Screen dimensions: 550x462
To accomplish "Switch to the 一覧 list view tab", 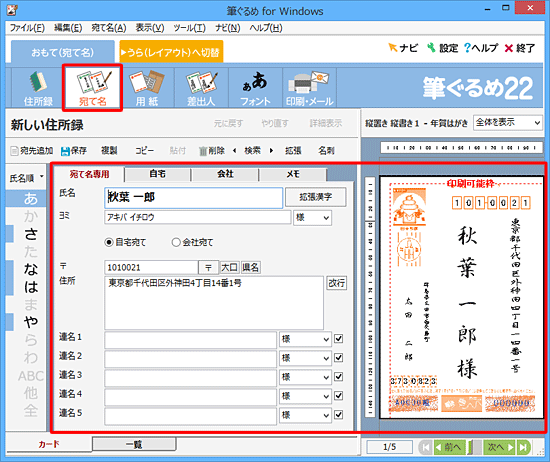I will [x=134, y=444].
